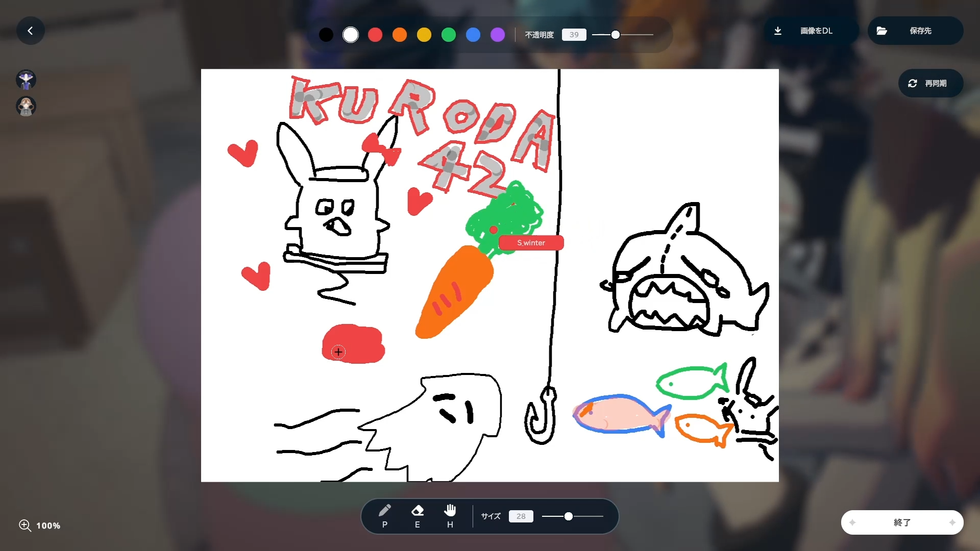Select the purple color swatch
Image resolution: width=980 pixels, height=551 pixels.
(x=498, y=35)
